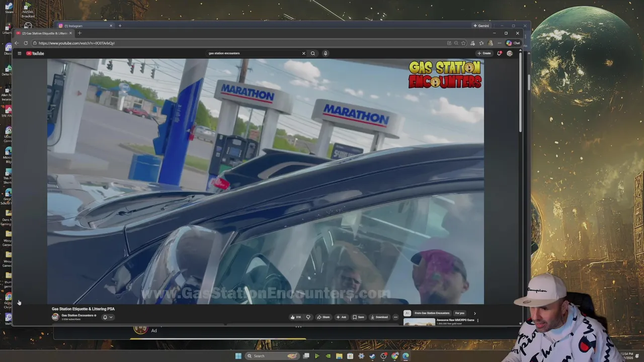Open Gas Station Encounters channel avatar
Viewport: 644px width, 362px height.
[x=55, y=317]
